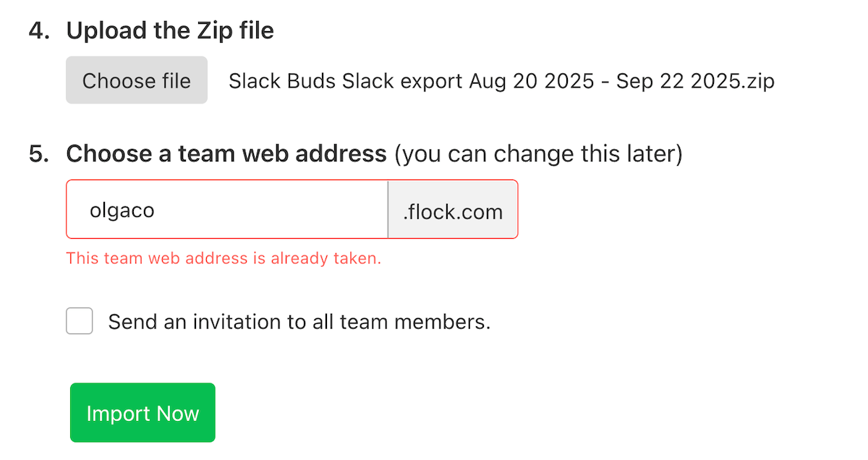Viewport: 868px width, 460px height.
Task: Click the step number 4 marker
Action: point(38,31)
